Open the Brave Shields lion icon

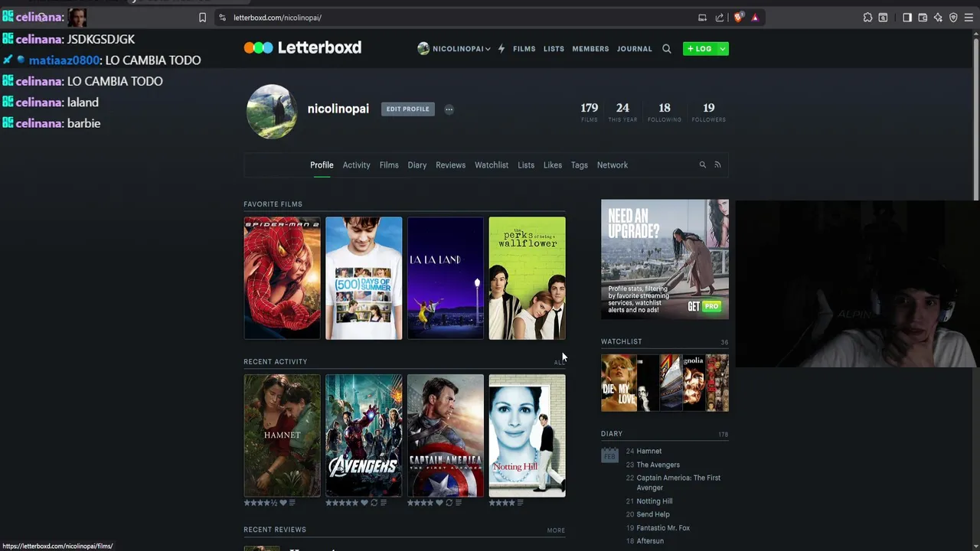(x=738, y=18)
